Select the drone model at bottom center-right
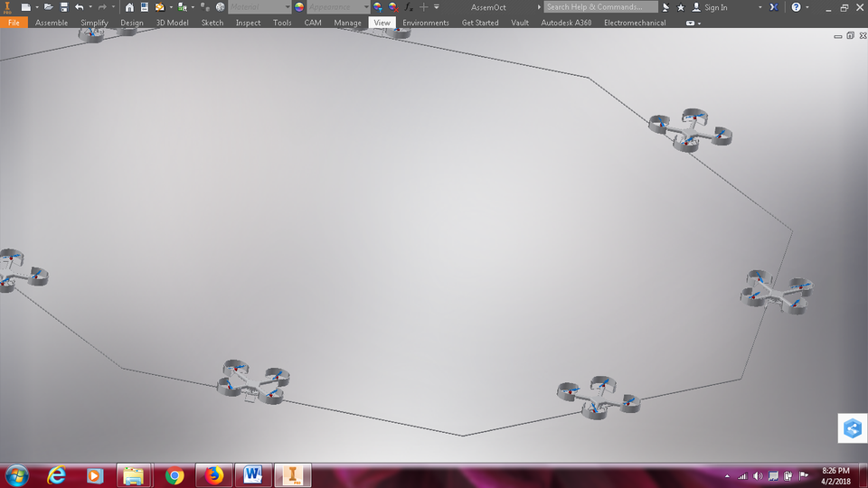 pyautogui.click(x=598, y=399)
